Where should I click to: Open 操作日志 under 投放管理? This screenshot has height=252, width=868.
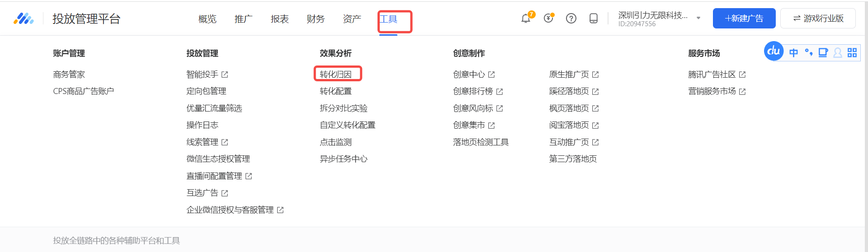click(x=202, y=125)
